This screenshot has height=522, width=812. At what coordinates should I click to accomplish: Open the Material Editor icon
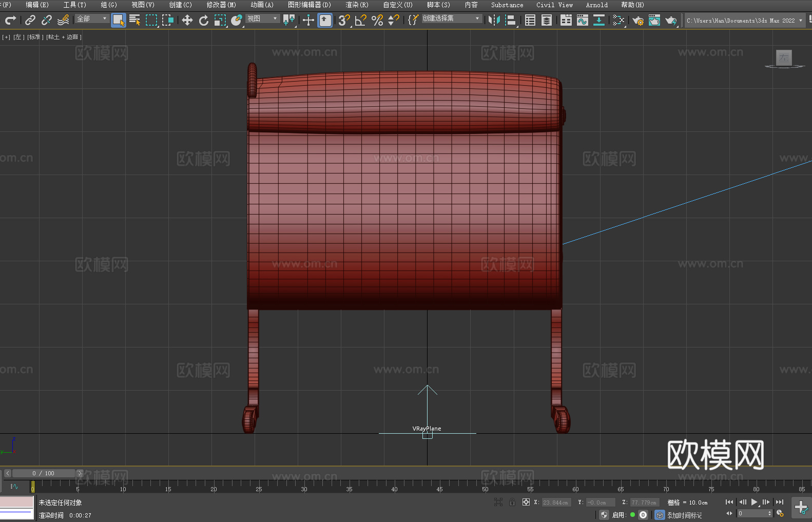point(618,20)
